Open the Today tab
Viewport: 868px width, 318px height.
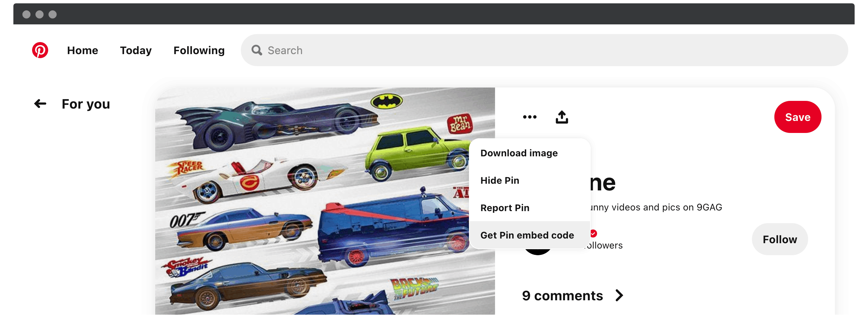[136, 50]
